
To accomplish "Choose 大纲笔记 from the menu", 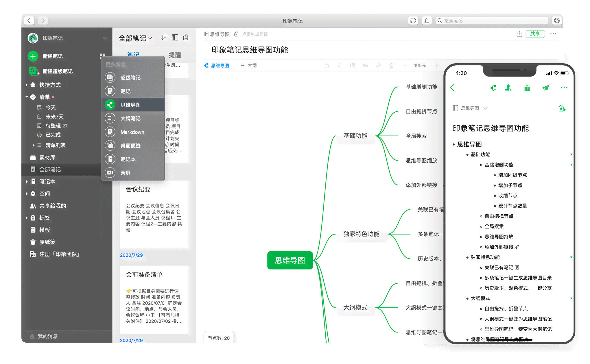I will click(x=133, y=118).
